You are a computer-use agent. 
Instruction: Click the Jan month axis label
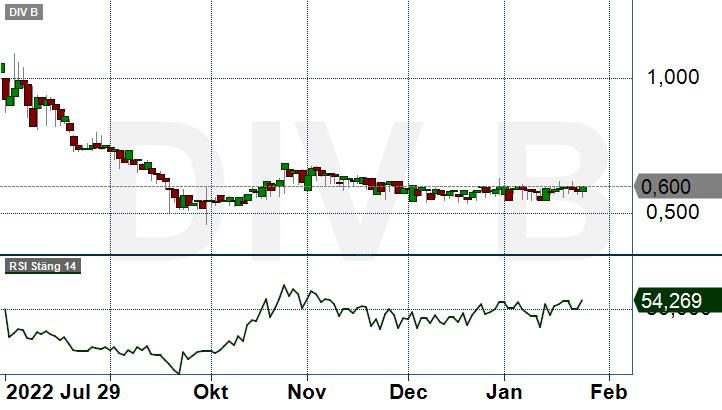(x=504, y=392)
